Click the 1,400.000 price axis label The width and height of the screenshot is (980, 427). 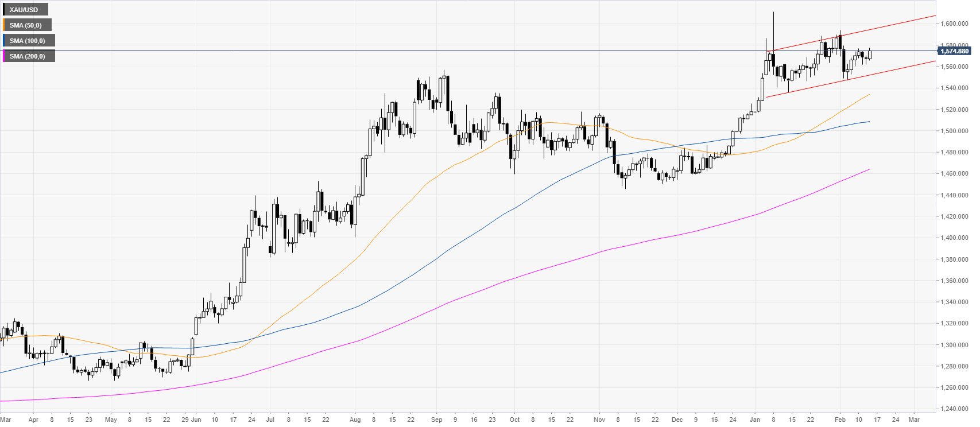pyautogui.click(x=954, y=238)
